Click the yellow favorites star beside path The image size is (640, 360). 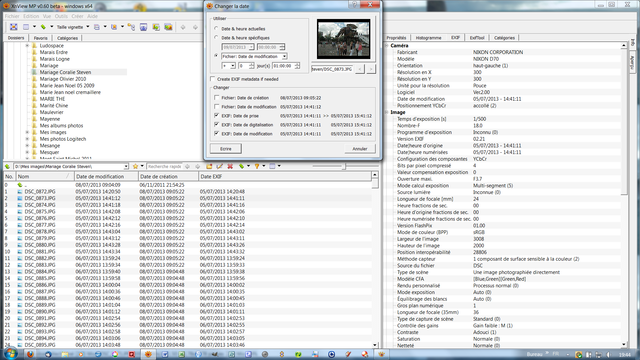[136, 167]
